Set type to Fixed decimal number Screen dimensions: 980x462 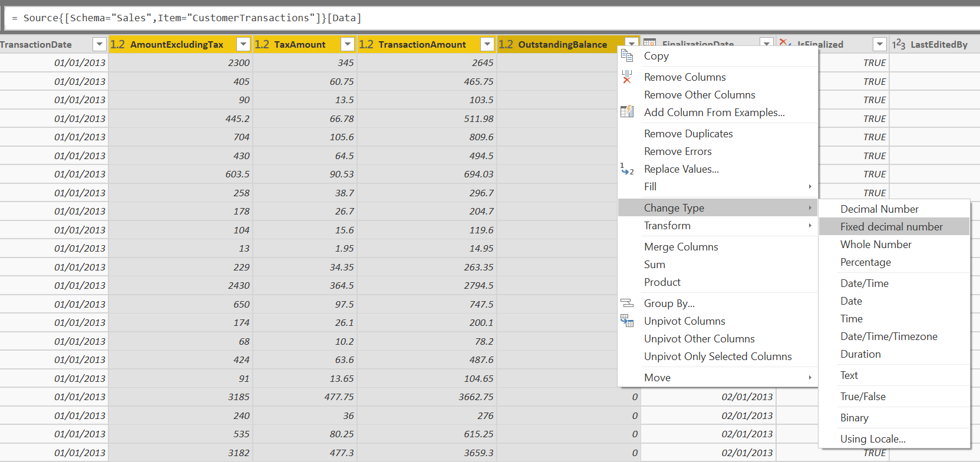point(894,227)
